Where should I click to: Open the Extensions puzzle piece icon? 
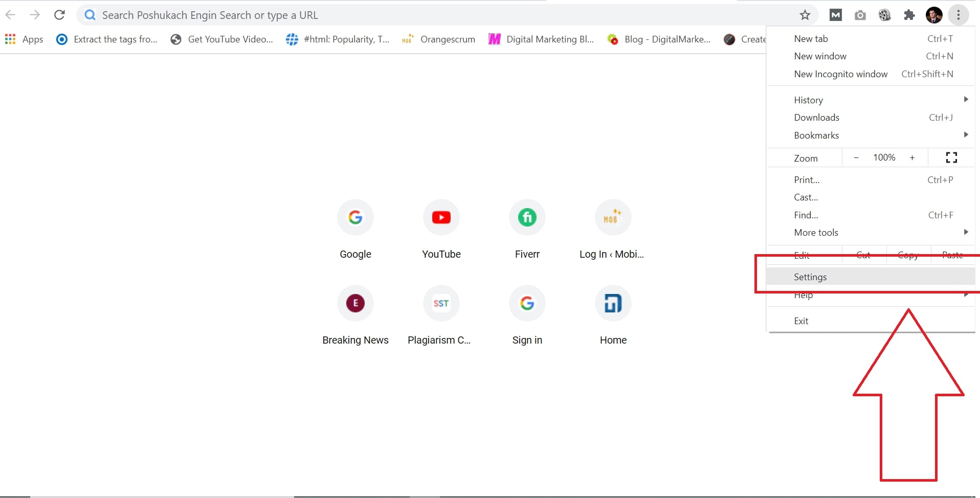pos(909,15)
